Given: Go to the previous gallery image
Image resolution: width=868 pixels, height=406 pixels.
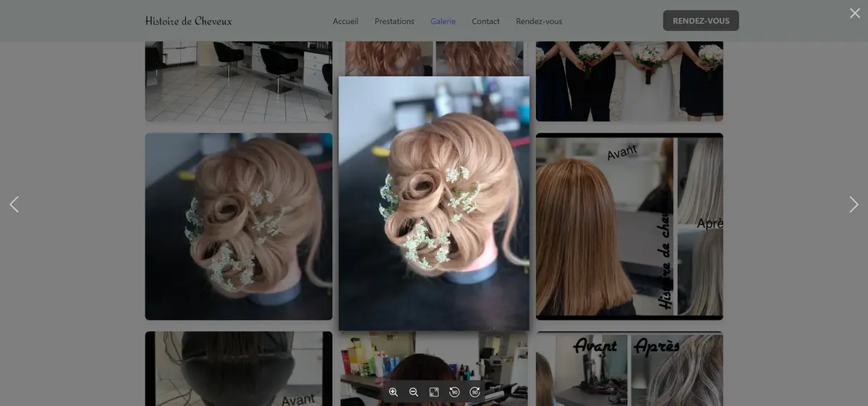Looking at the screenshot, I should click(14, 204).
